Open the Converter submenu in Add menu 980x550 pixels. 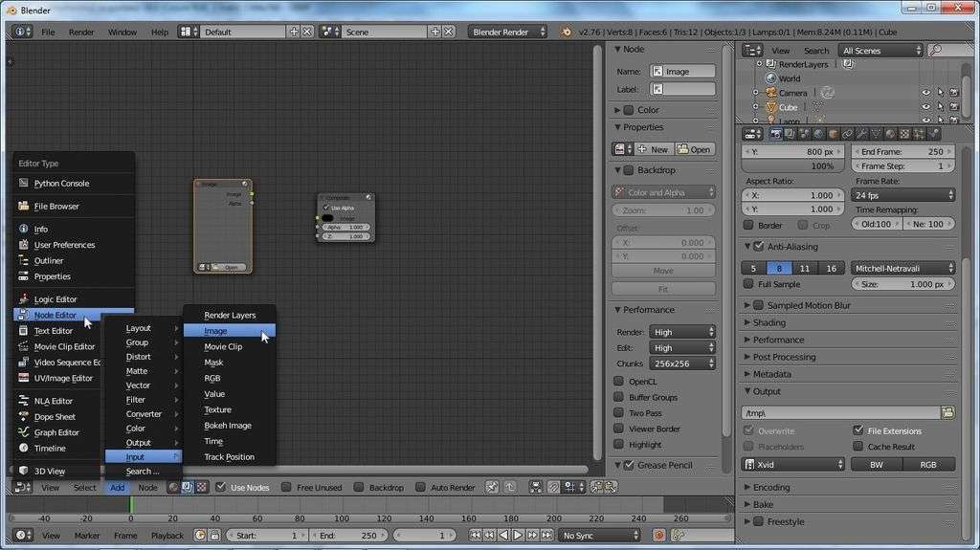[x=144, y=414]
